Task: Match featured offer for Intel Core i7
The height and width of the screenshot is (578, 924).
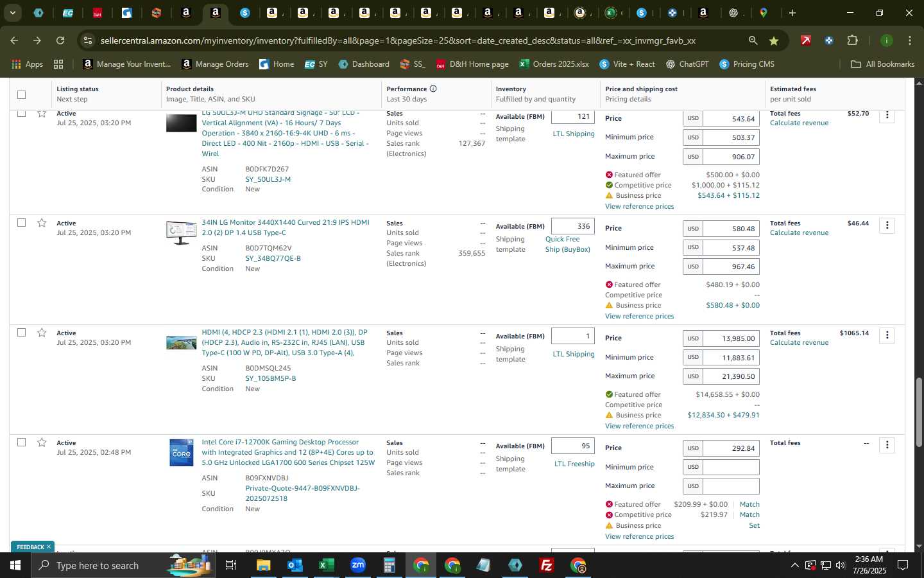Action: pos(749,504)
